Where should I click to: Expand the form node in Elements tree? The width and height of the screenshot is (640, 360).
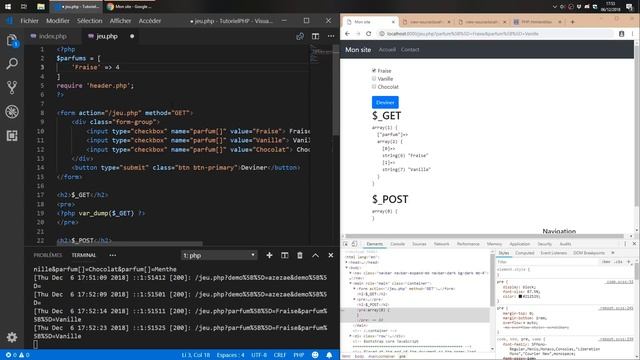coord(354,289)
